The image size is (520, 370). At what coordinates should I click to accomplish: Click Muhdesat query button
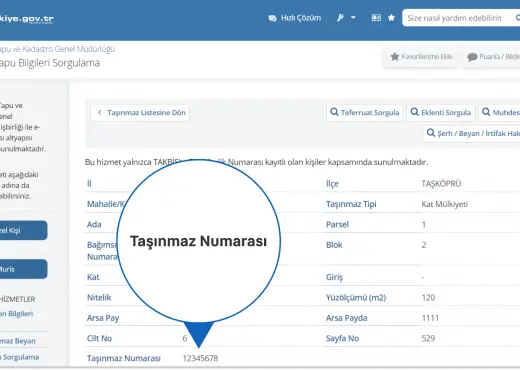[500, 112]
